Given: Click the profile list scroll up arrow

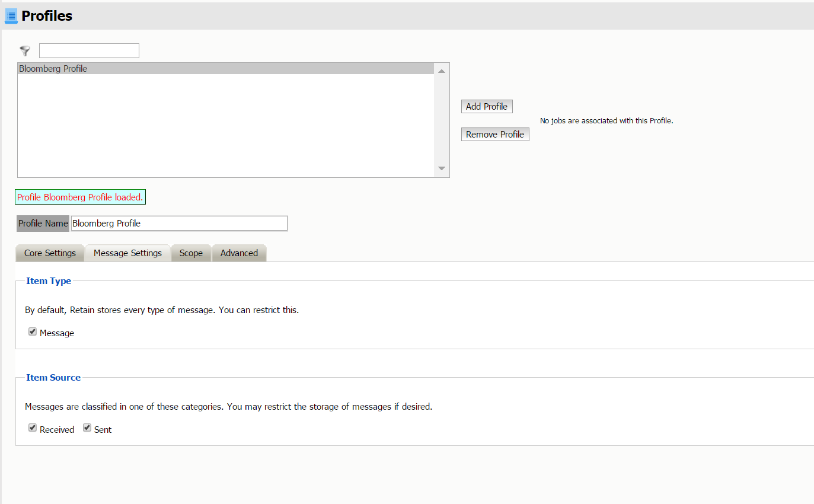Looking at the screenshot, I should click(x=442, y=71).
